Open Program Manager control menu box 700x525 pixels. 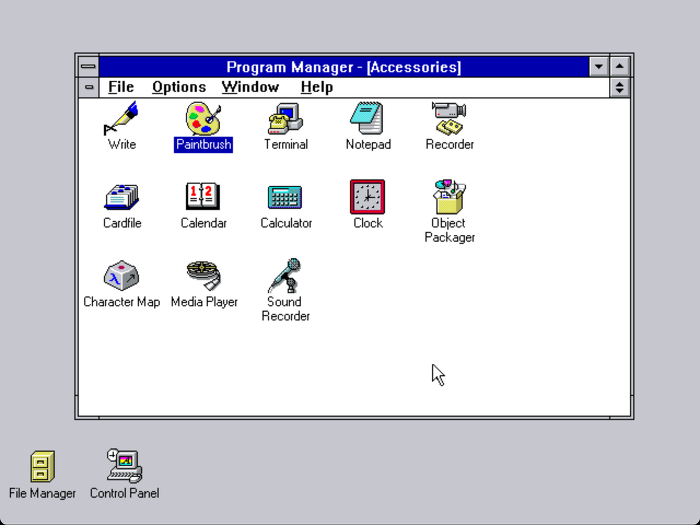pyautogui.click(x=88, y=67)
